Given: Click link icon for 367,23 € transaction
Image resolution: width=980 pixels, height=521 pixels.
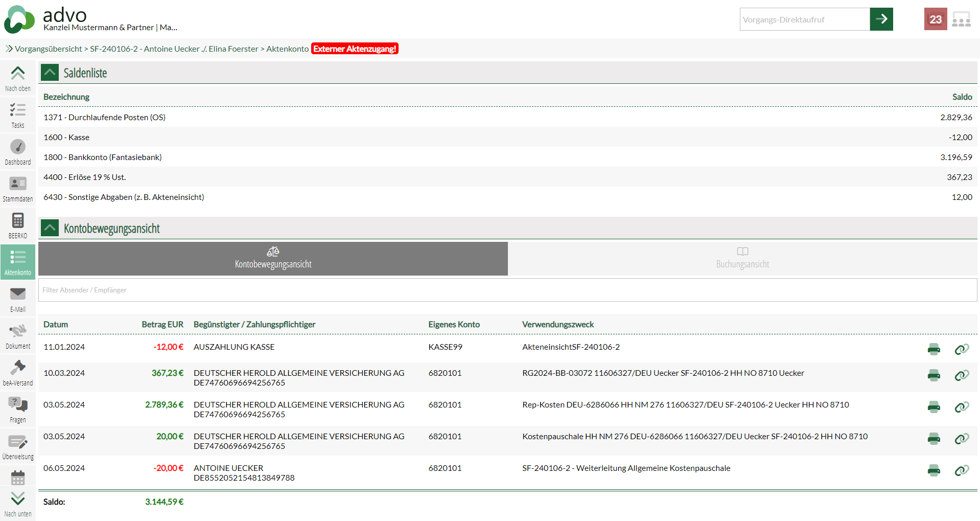Looking at the screenshot, I should point(962,376).
